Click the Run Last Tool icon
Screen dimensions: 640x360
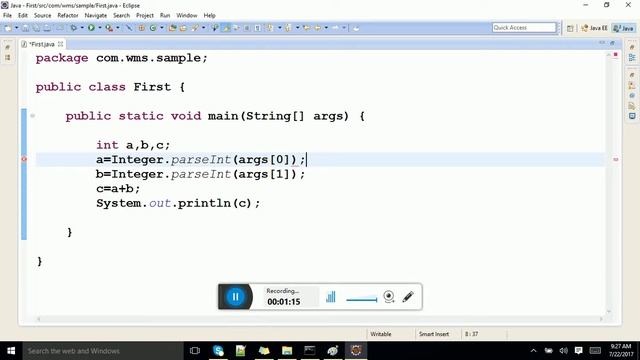tap(109, 28)
